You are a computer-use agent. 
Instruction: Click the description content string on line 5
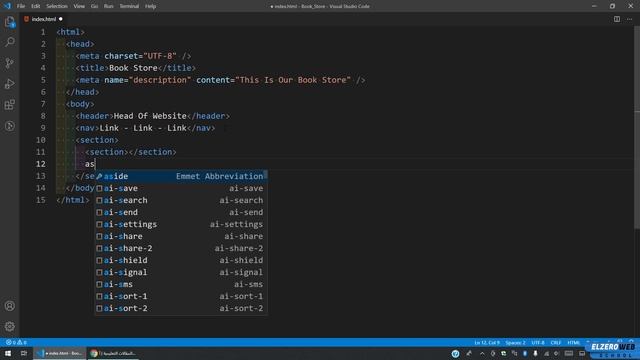(x=293, y=80)
